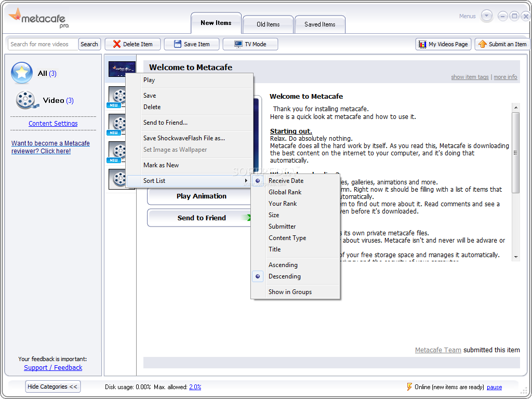Click the more info link
The image size is (532, 399).
click(505, 77)
